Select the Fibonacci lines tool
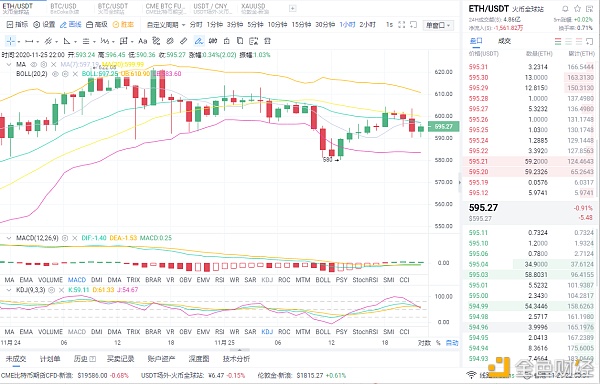Screen dimensions: 600x384 86,41
